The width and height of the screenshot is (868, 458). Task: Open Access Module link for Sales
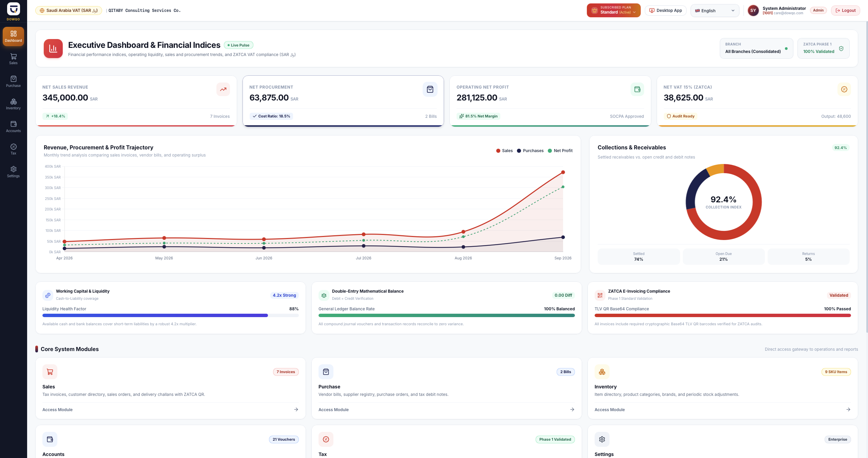pyautogui.click(x=57, y=410)
